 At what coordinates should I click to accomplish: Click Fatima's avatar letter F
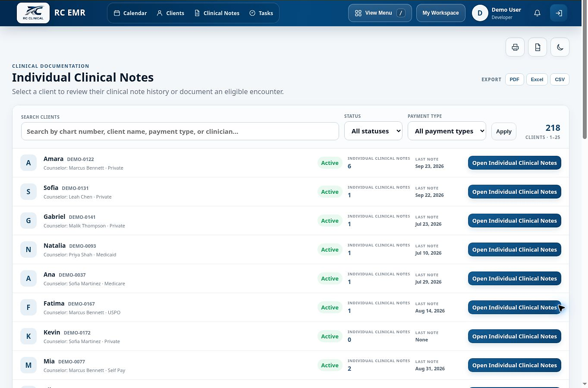click(28, 307)
